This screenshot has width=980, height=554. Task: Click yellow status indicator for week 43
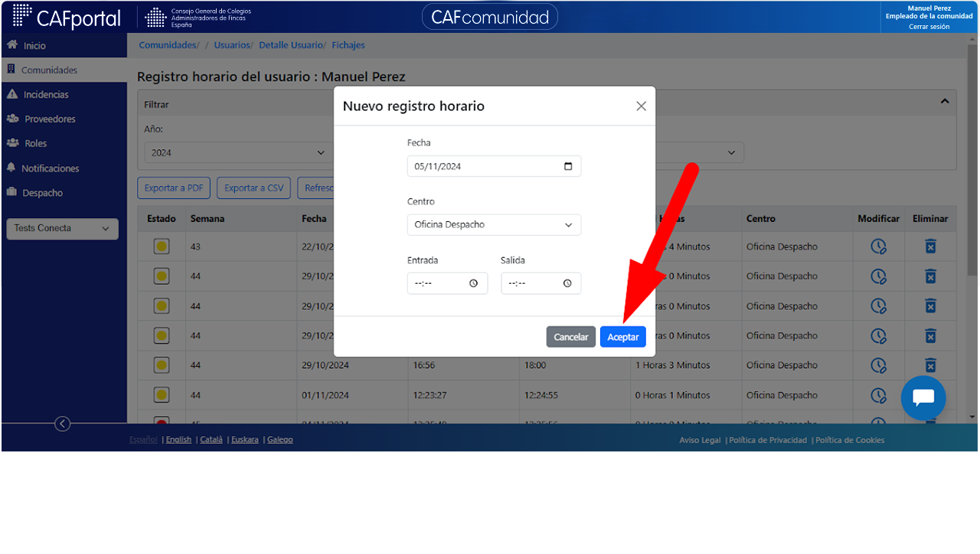(162, 246)
